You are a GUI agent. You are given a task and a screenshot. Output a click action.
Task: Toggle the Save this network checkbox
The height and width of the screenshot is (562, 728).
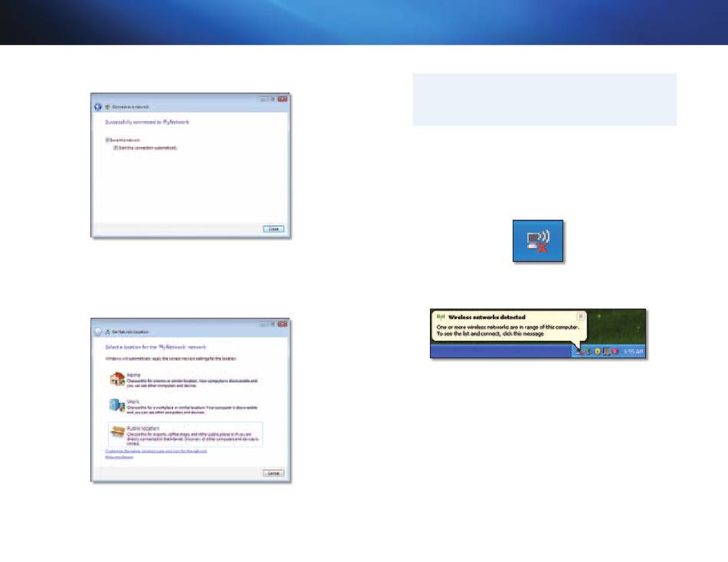click(106, 140)
